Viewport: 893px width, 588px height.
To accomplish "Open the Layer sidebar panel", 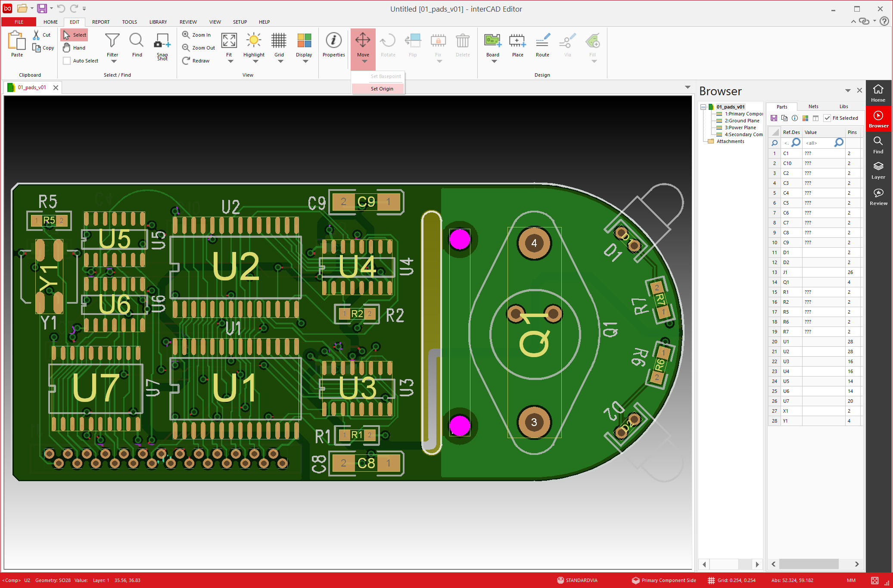I will pyautogui.click(x=878, y=170).
